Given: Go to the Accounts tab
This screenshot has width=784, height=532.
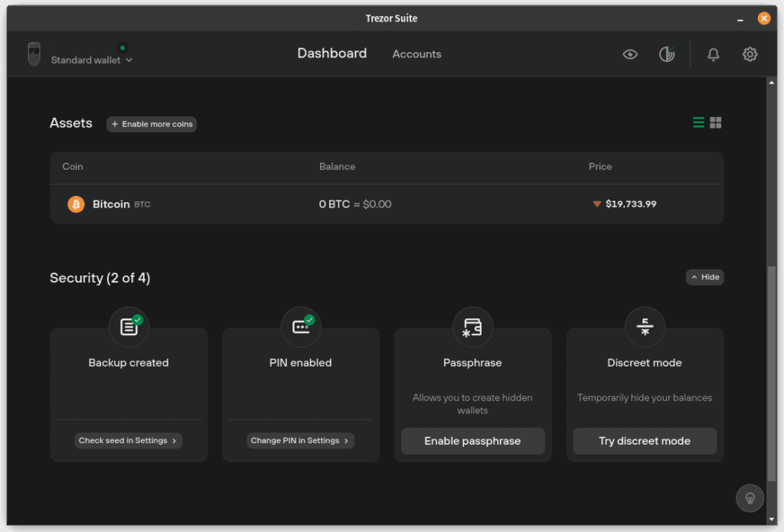Looking at the screenshot, I should click(416, 54).
